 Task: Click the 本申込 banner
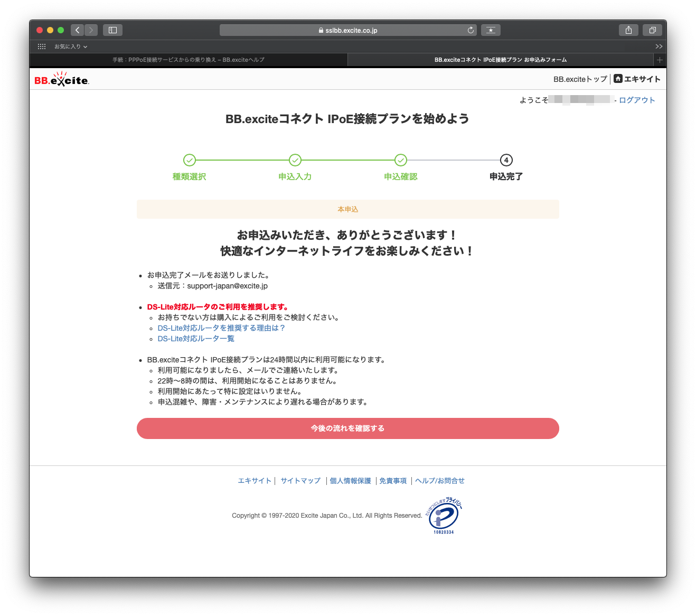pyautogui.click(x=348, y=209)
